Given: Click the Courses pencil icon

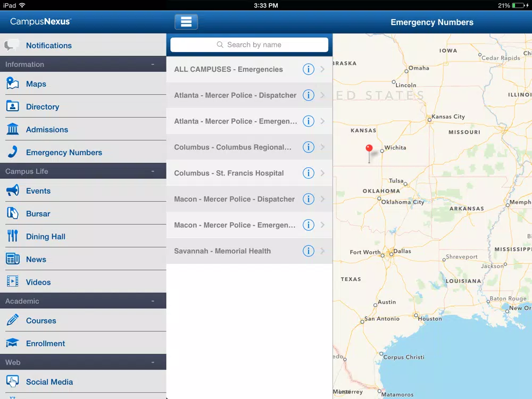Looking at the screenshot, I should 13,320.
